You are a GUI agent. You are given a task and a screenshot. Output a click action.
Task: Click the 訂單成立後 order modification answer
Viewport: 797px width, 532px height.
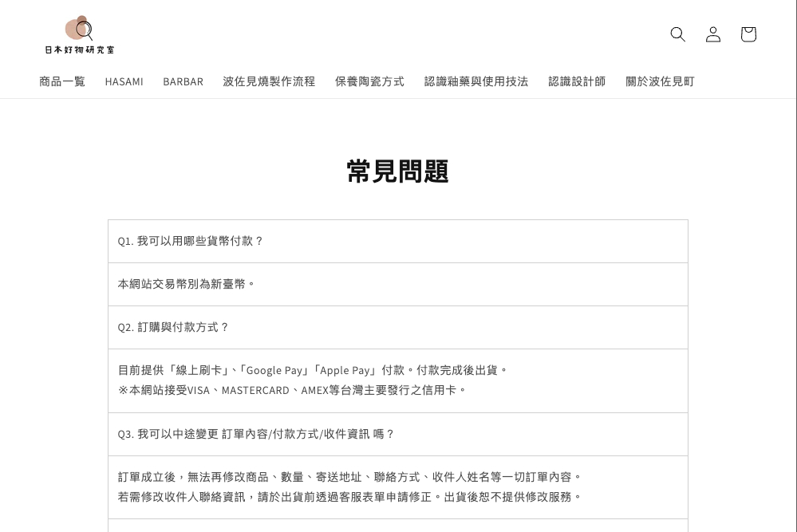click(350, 477)
